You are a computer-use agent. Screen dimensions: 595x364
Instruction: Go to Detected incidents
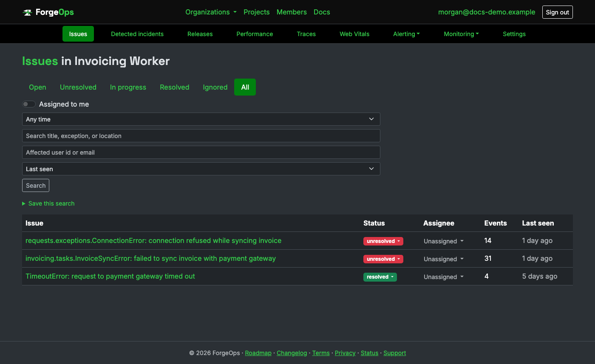pos(137,34)
